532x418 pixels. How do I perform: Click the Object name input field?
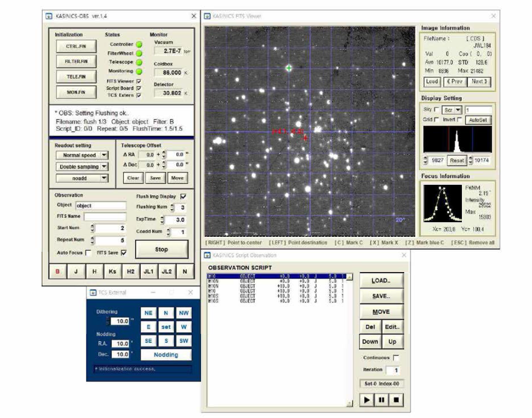[x=101, y=206]
